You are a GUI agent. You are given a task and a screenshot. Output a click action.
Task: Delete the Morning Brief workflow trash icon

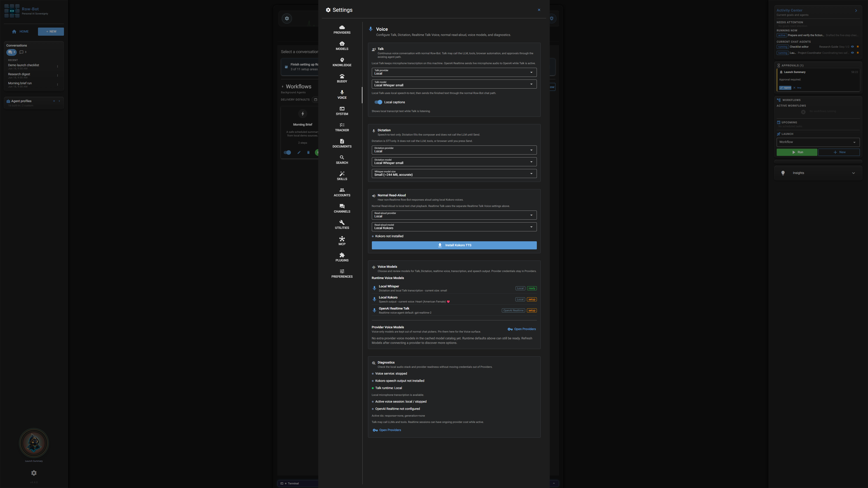click(308, 152)
